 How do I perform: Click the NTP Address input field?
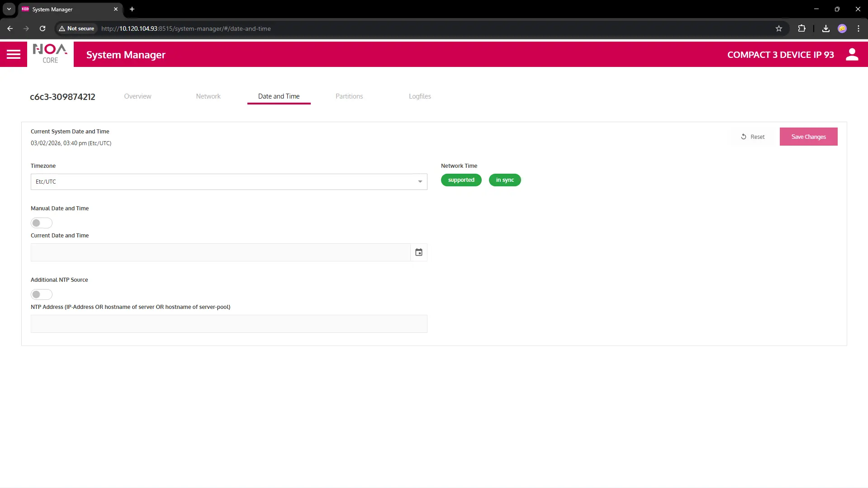pyautogui.click(x=229, y=324)
